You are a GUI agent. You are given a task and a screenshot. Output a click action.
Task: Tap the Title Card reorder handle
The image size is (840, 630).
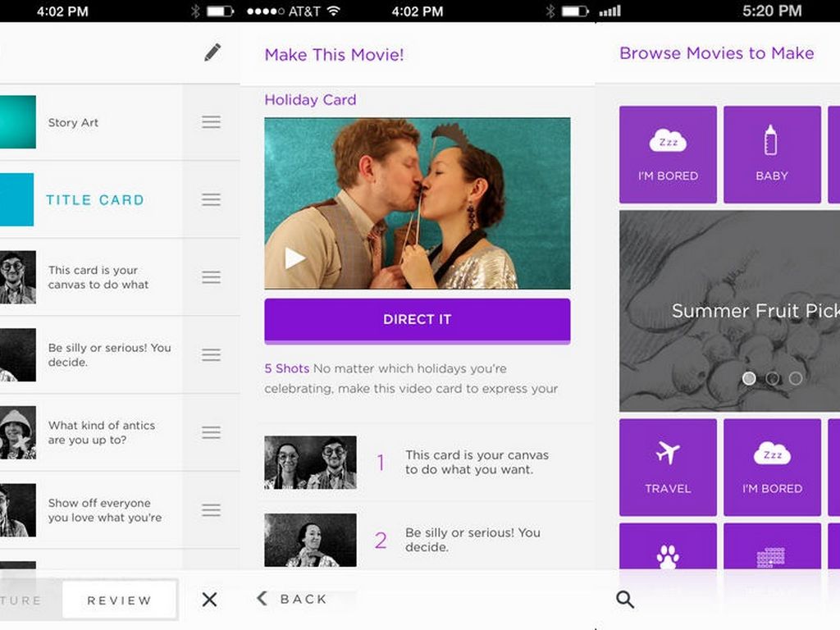pyautogui.click(x=211, y=199)
